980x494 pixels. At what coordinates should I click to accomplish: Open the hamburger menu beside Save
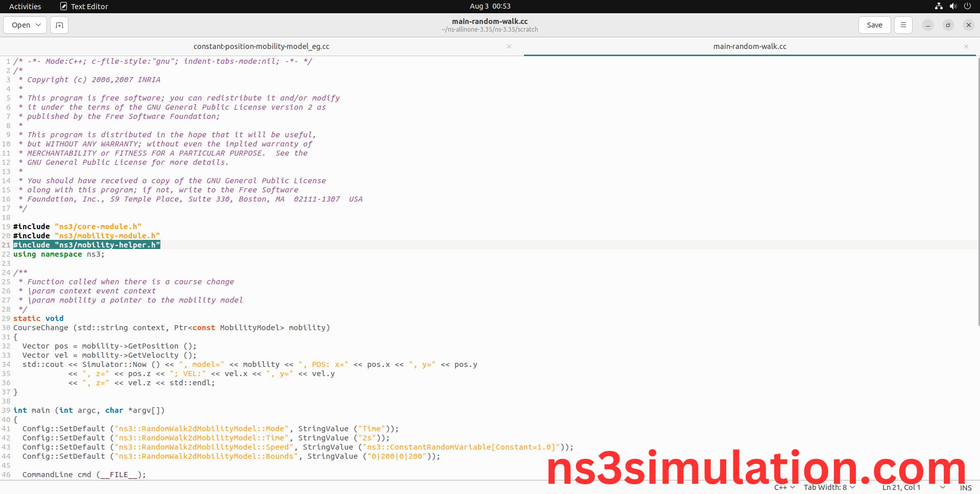pos(903,25)
